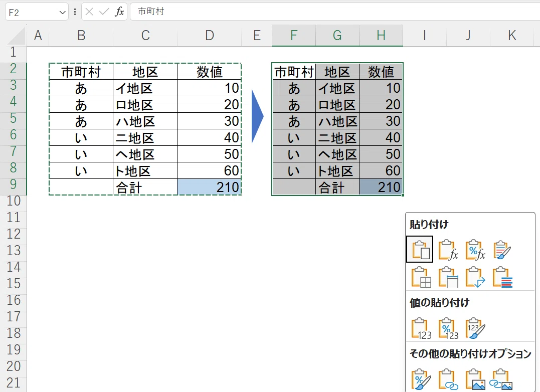
Task: Select column D header
Action: coord(210,36)
